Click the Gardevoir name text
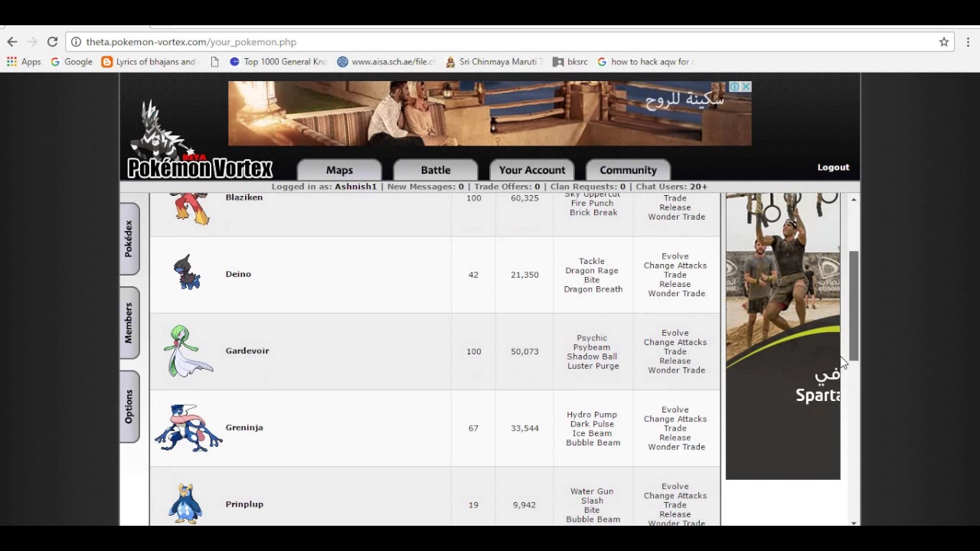The height and width of the screenshot is (551, 980). (x=247, y=350)
